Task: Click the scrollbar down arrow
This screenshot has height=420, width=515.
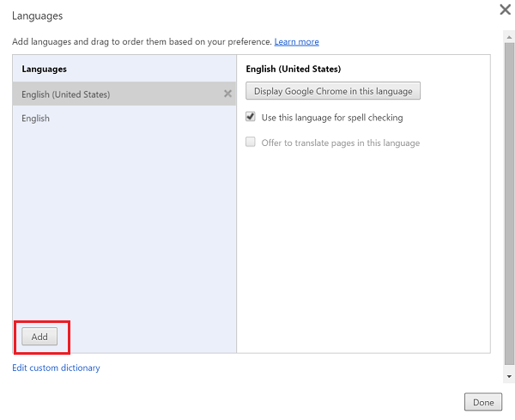Action: (509, 376)
